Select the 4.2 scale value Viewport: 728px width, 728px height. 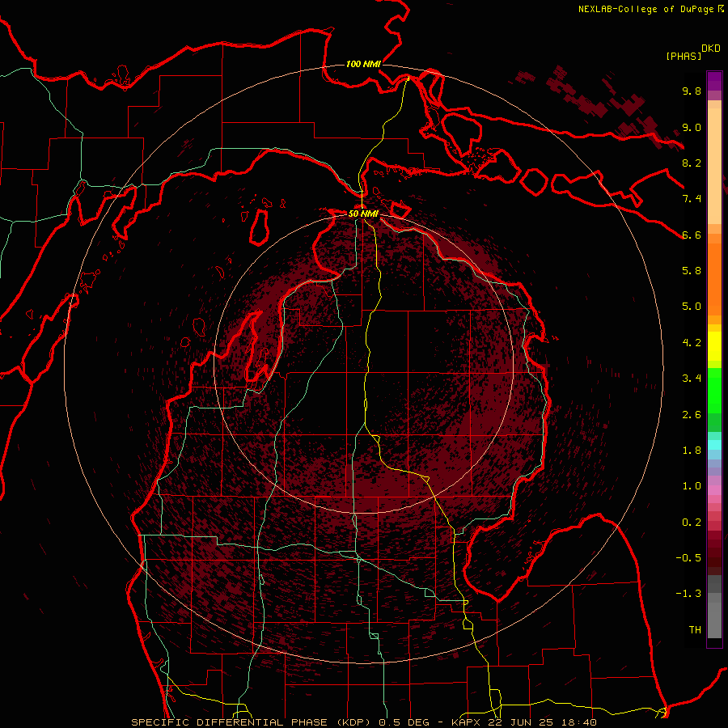pyautogui.click(x=692, y=343)
